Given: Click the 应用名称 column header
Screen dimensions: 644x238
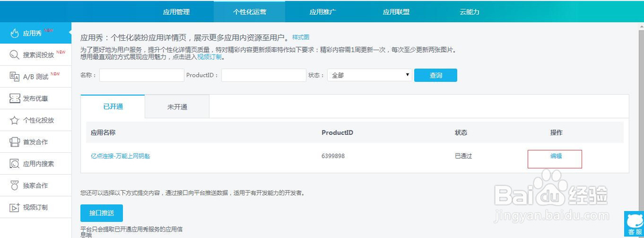Looking at the screenshot, I should click(102, 132).
